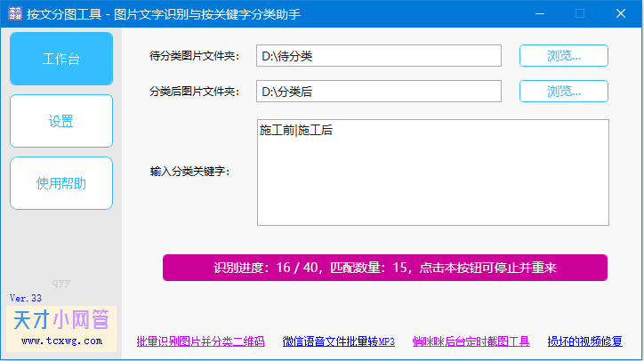Open the 使用帮助 tab
Image resolution: width=644 pixels, height=361 pixels.
click(x=61, y=183)
